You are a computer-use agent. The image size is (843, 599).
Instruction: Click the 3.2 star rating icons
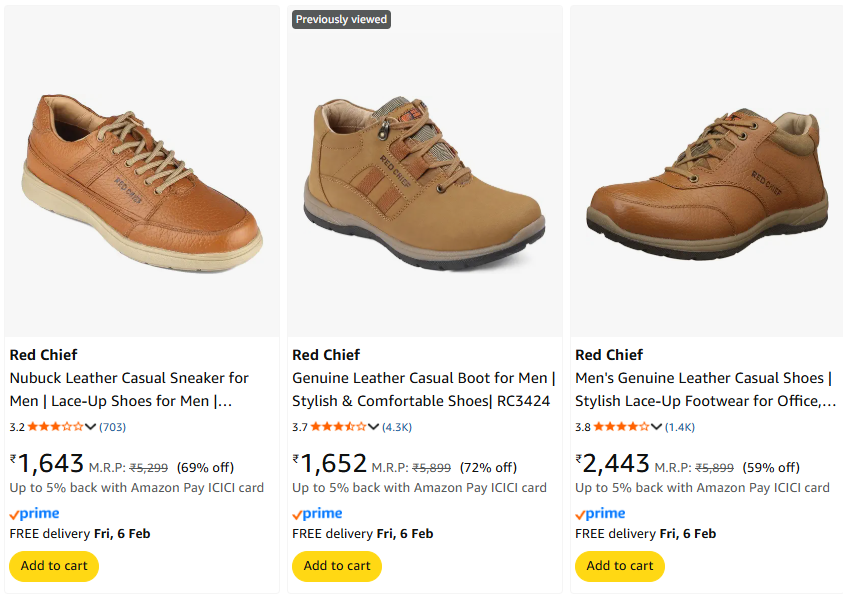point(56,427)
